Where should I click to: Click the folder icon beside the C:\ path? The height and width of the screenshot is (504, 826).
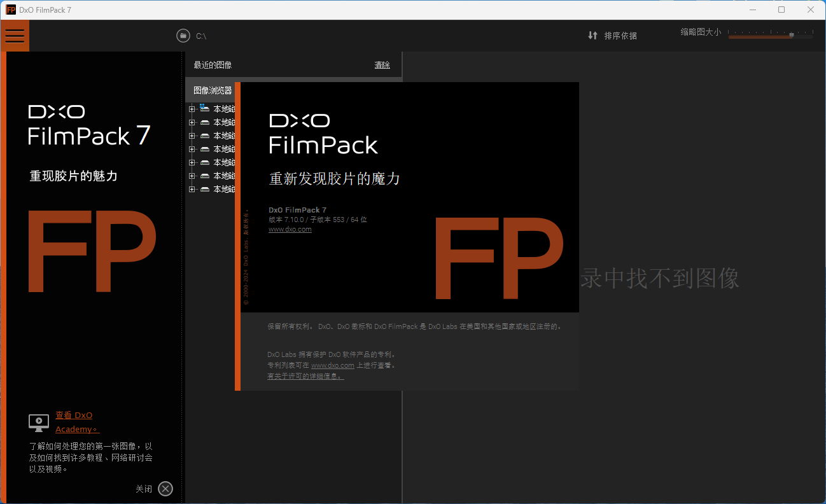click(x=183, y=36)
